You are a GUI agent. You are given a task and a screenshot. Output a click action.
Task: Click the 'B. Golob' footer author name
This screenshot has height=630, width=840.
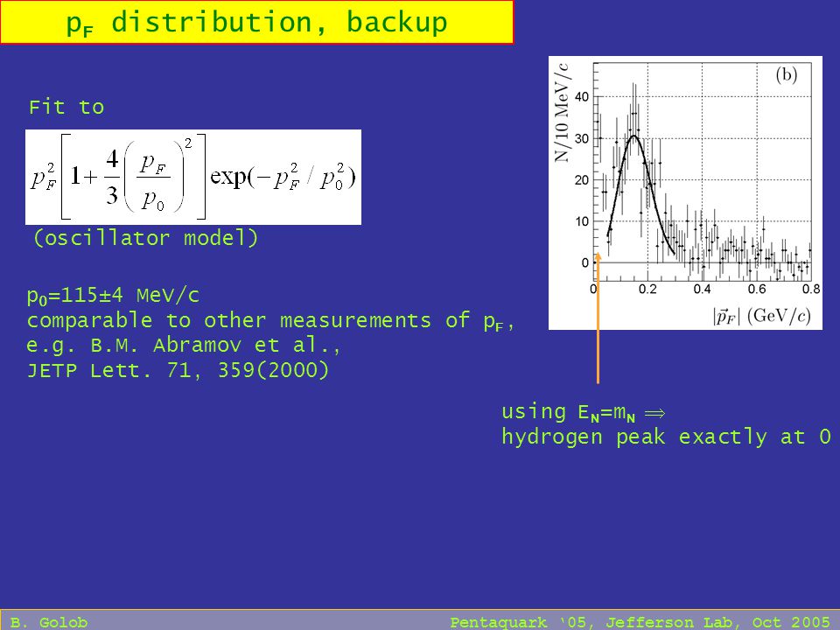pos(49,622)
